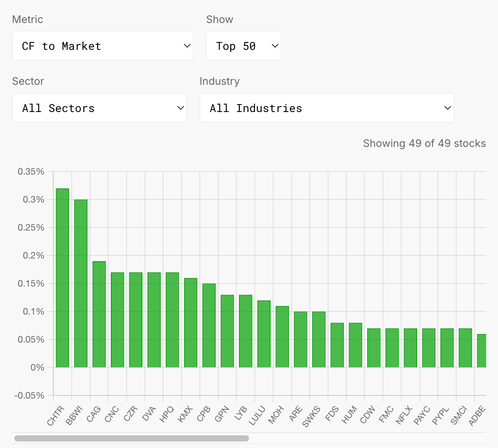The image size is (498, 448).
Task: Click the KMX bar in the chart
Action: coord(191,323)
